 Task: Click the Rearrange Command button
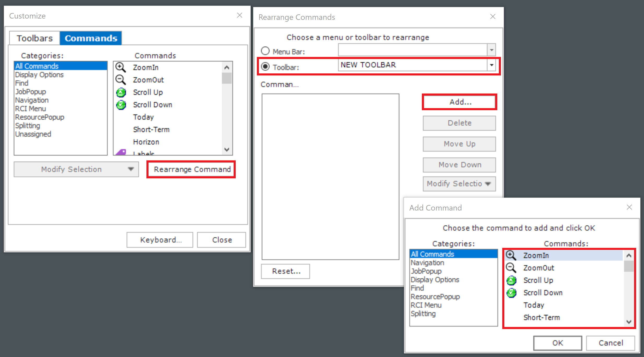pyautogui.click(x=191, y=169)
